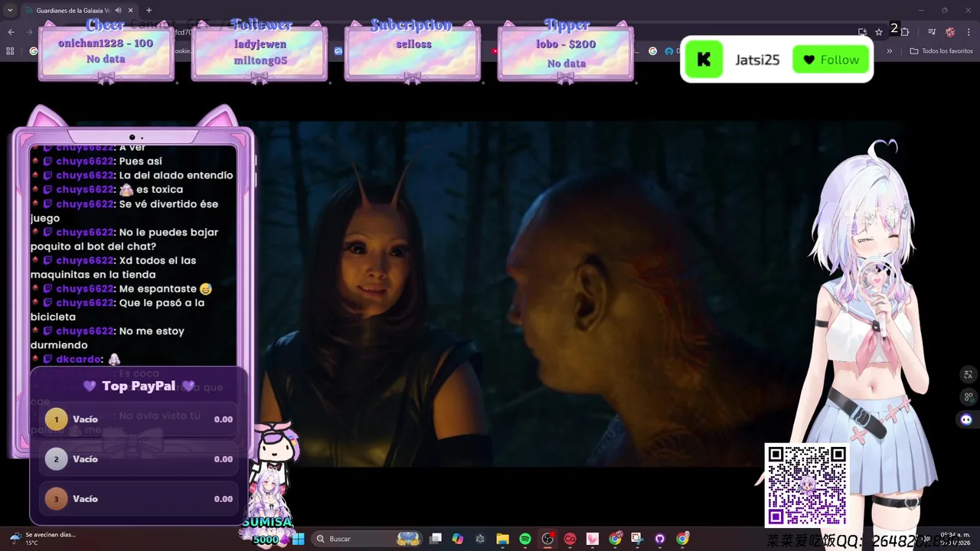Click the Jatsi25 channel name

pyautogui.click(x=757, y=60)
